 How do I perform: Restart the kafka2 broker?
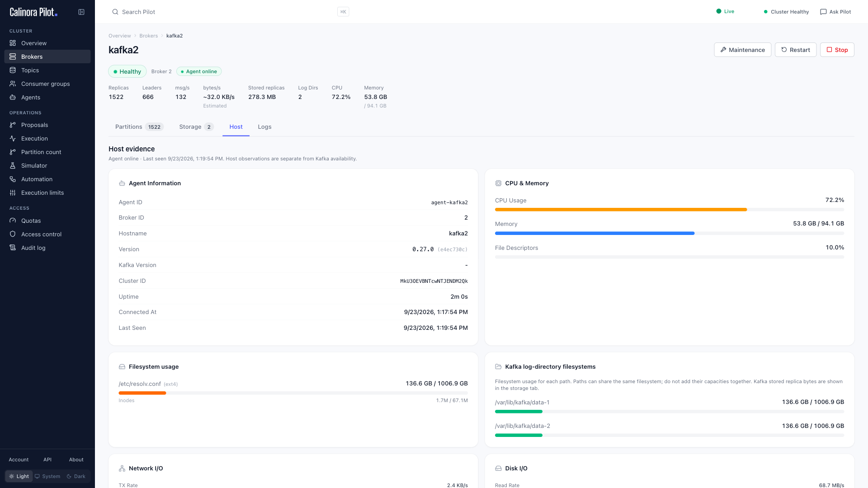click(x=795, y=50)
